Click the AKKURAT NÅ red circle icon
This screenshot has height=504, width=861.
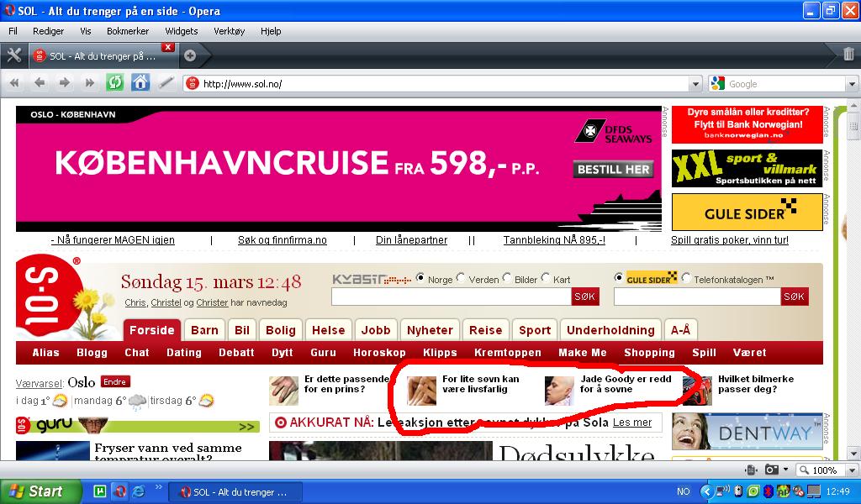click(x=281, y=423)
